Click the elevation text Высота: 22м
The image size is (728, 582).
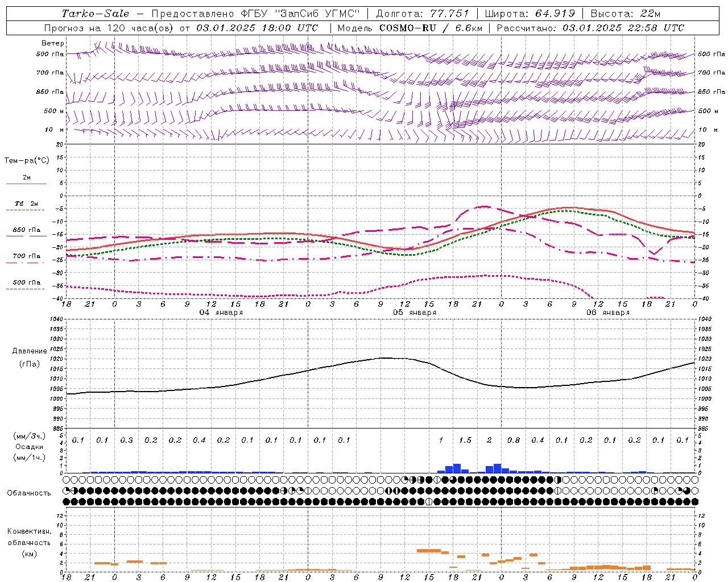[626, 14]
